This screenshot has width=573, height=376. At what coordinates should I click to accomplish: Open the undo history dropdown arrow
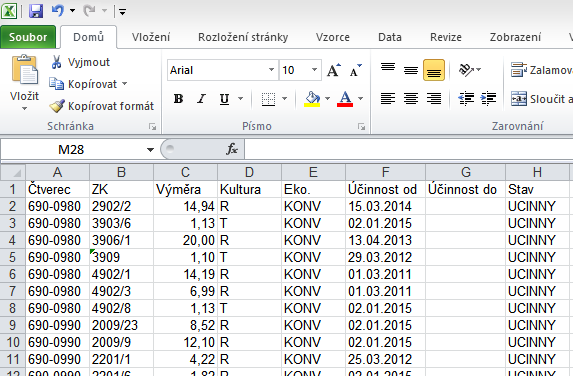pyautogui.click(x=72, y=11)
